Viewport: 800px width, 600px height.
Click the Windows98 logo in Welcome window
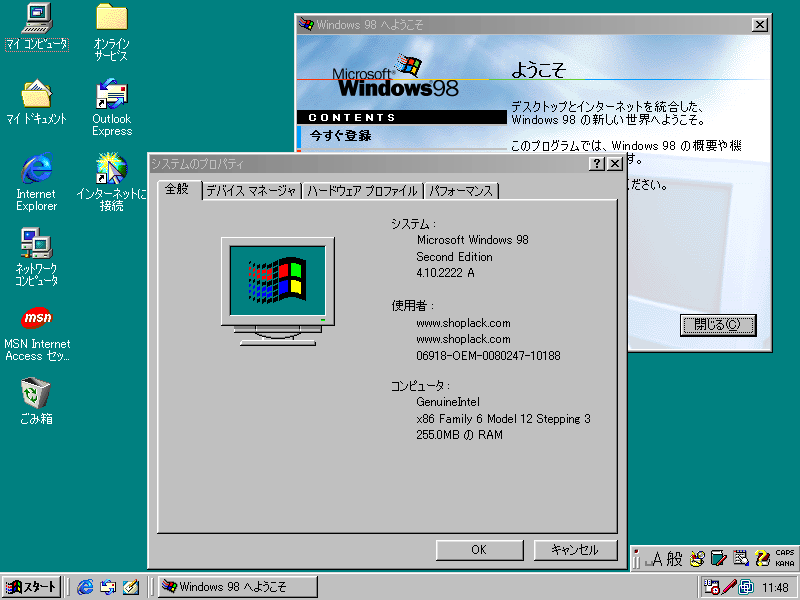397,77
